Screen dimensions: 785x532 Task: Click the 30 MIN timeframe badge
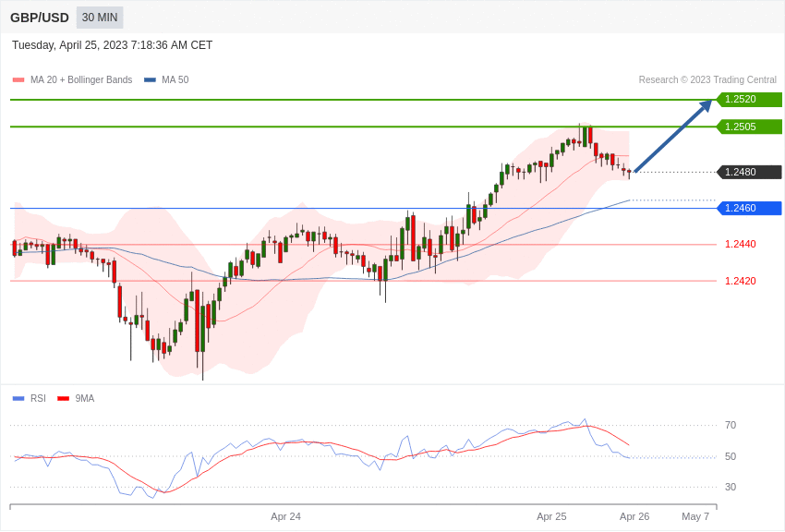click(100, 18)
